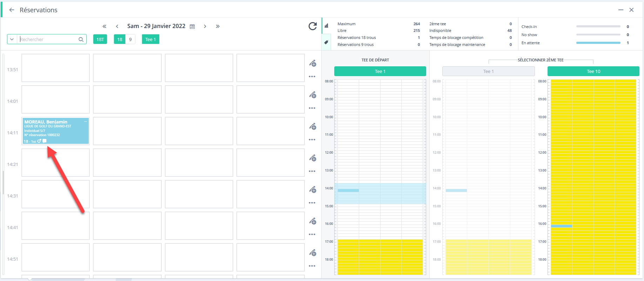Viewport: 644px width, 281px height.
Task: Click the back arrow next to Réservations
Action: tap(12, 10)
